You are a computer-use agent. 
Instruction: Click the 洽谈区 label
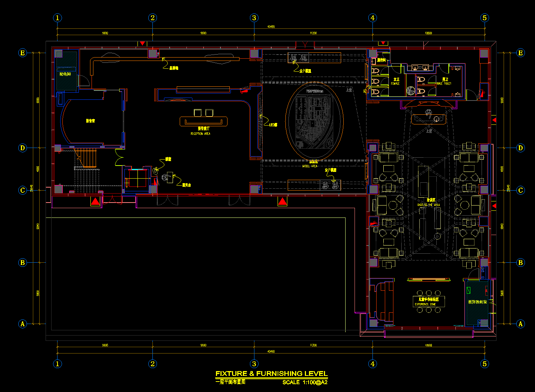pyautogui.click(x=431, y=200)
